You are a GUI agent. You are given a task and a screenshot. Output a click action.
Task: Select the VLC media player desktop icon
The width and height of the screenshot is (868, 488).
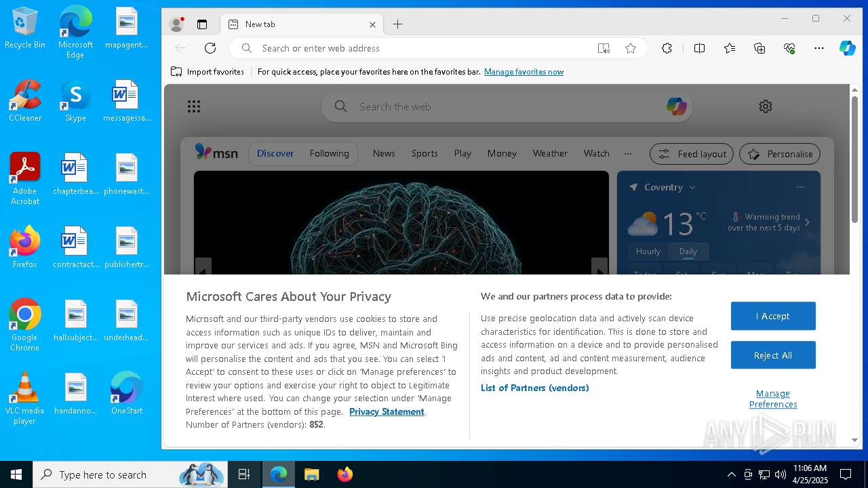(25, 399)
